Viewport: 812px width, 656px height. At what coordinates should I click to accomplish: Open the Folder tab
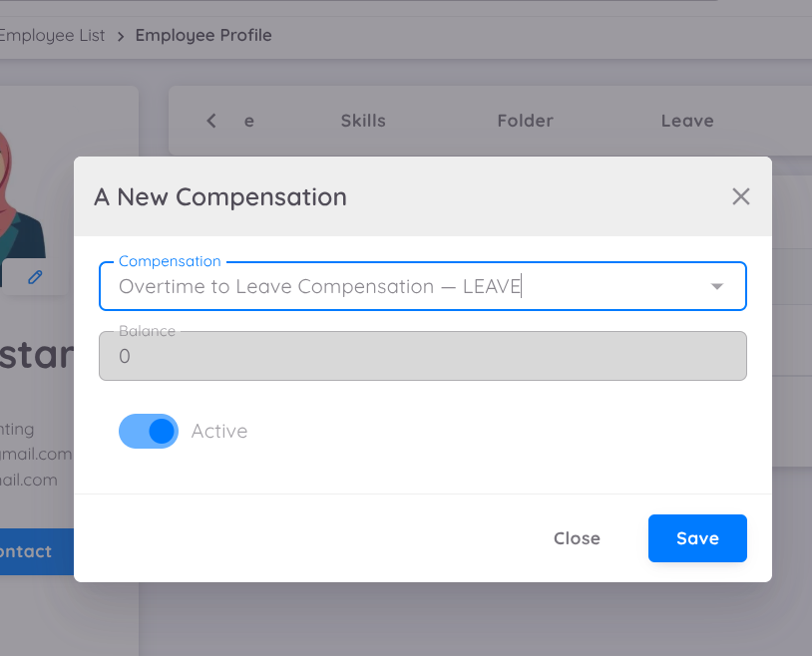point(525,120)
